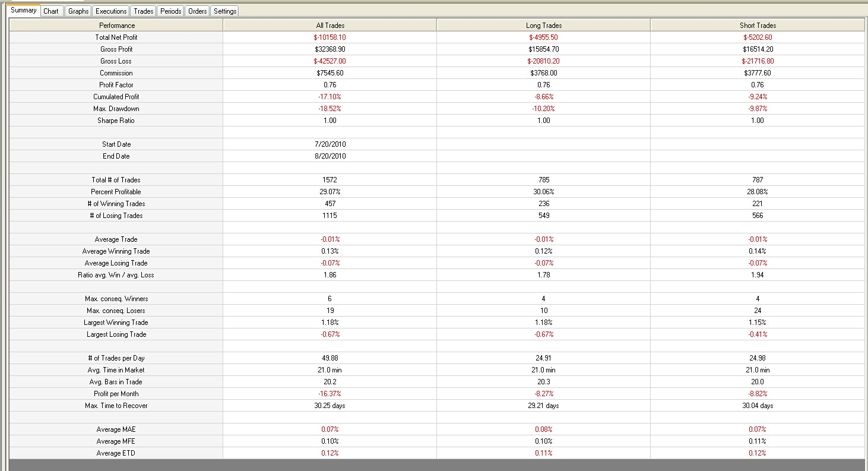Click the start date 7/20/2010

[330, 144]
